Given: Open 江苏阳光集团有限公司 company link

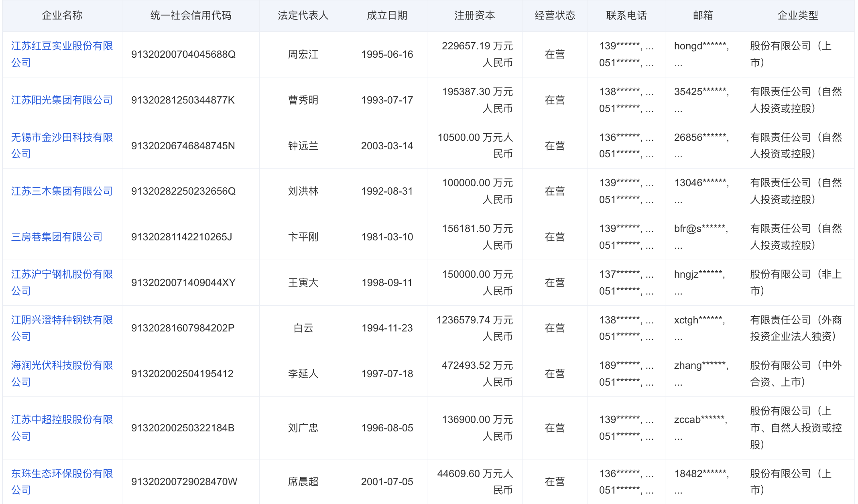Looking at the screenshot, I should [62, 100].
